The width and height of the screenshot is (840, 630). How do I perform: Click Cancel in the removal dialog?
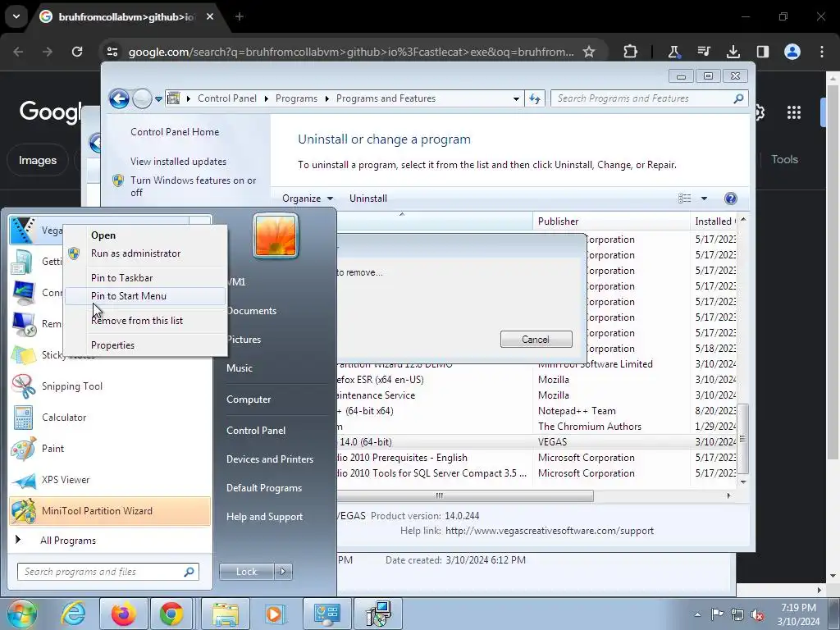(536, 339)
